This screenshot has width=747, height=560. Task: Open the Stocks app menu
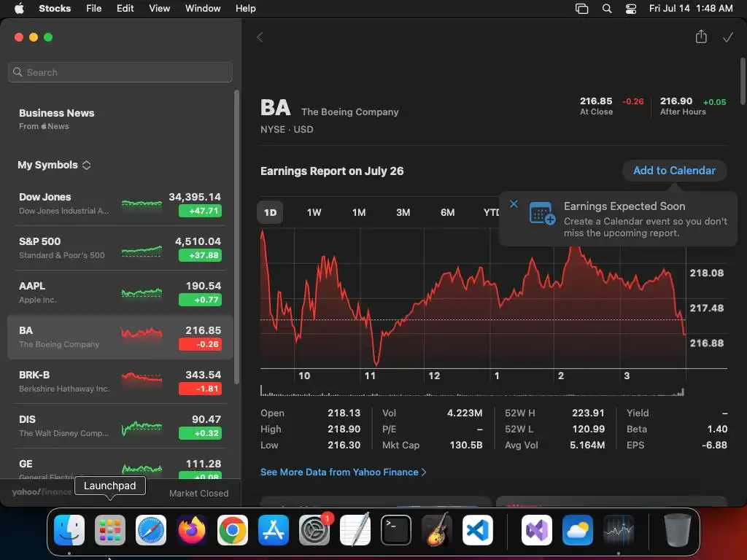point(55,8)
